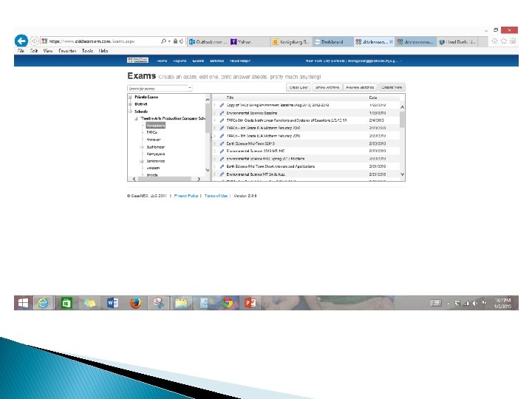The width and height of the screenshot is (532, 399).
Task: Open File Explorer from taskbar
Action: (181, 303)
